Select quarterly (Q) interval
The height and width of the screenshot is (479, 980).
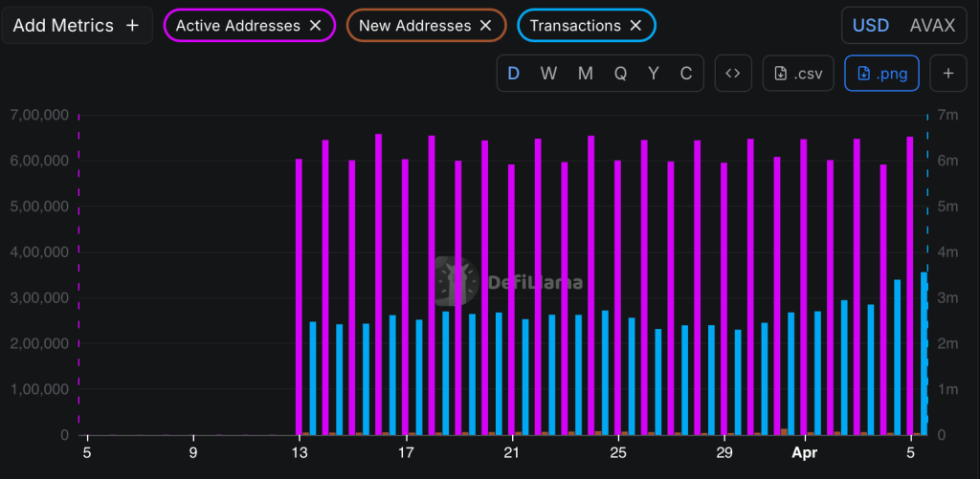pos(620,74)
